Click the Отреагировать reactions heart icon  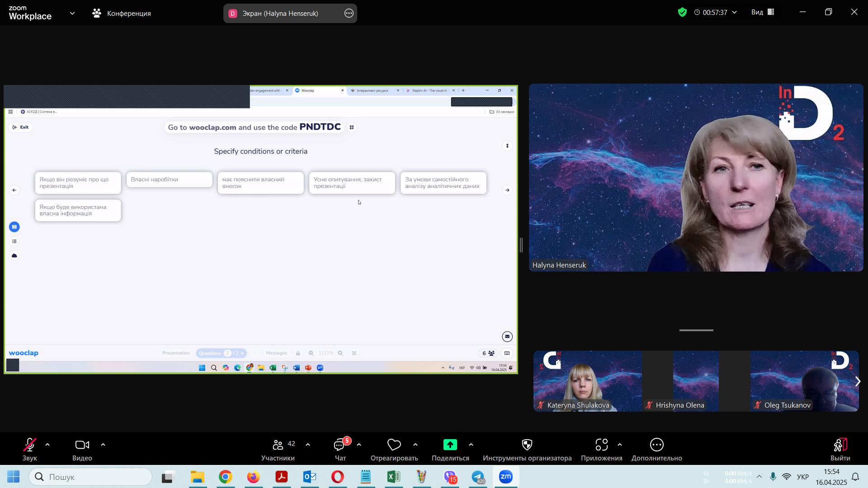tap(394, 446)
